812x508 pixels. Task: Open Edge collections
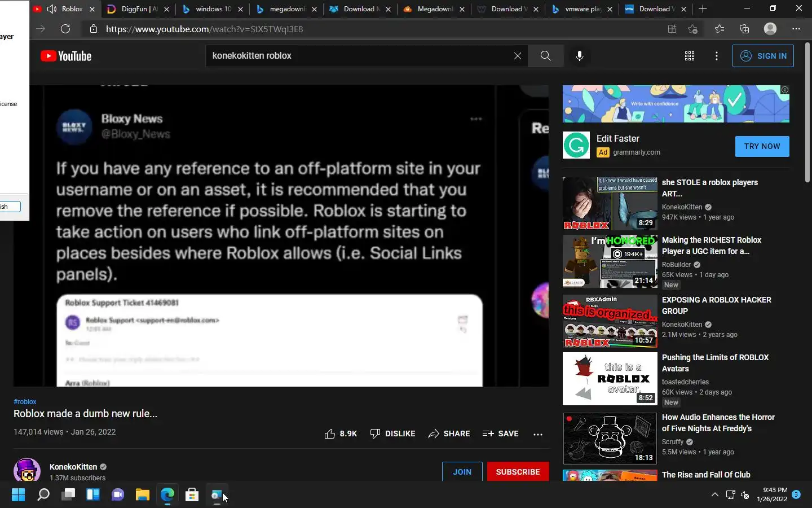tap(744, 29)
